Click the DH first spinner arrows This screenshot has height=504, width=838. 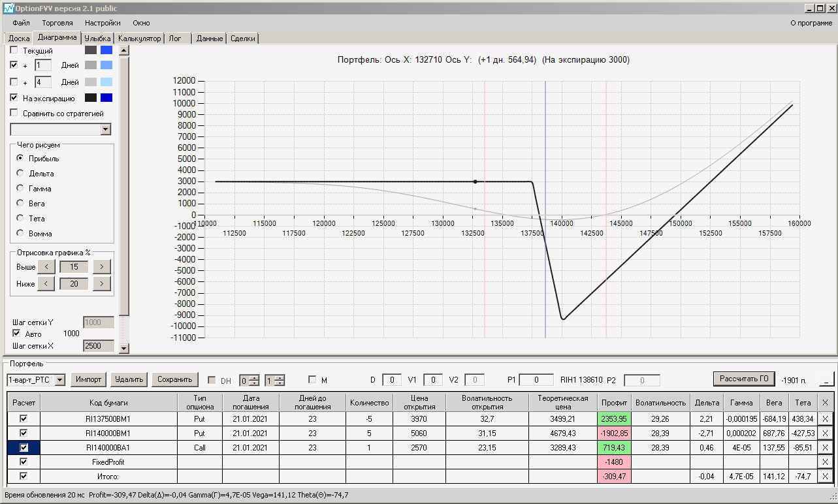254,380
